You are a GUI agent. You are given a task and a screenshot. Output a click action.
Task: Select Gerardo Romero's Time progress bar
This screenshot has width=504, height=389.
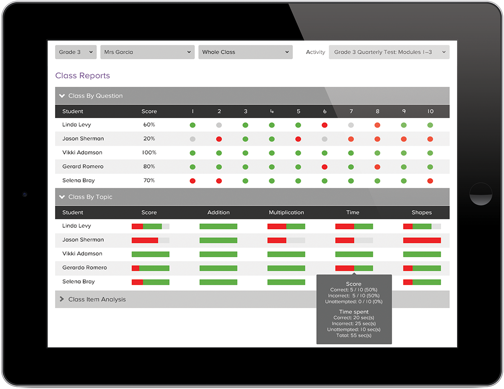point(354,268)
